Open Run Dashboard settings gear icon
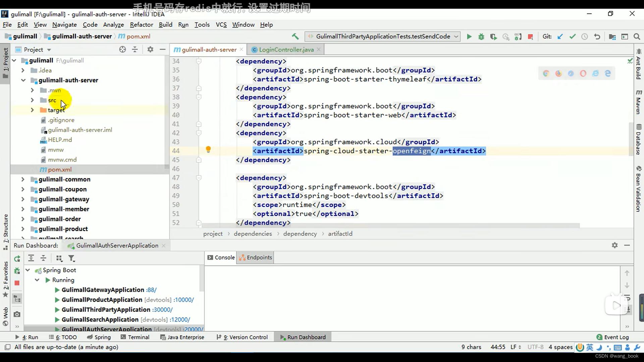The image size is (644, 362). click(x=614, y=245)
